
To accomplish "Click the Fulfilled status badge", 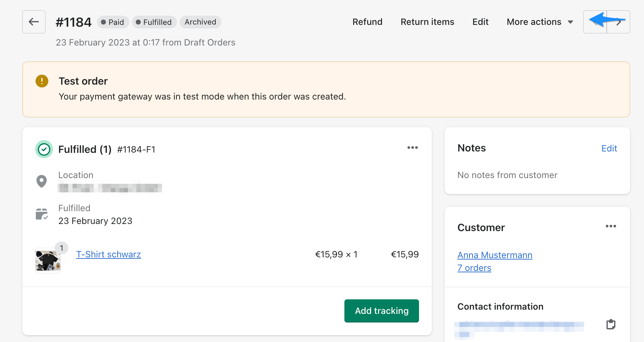I will click(154, 22).
